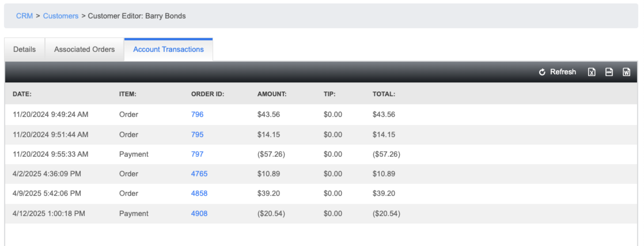Open order 4765 link
This screenshot has height=246, width=644.
tap(199, 174)
